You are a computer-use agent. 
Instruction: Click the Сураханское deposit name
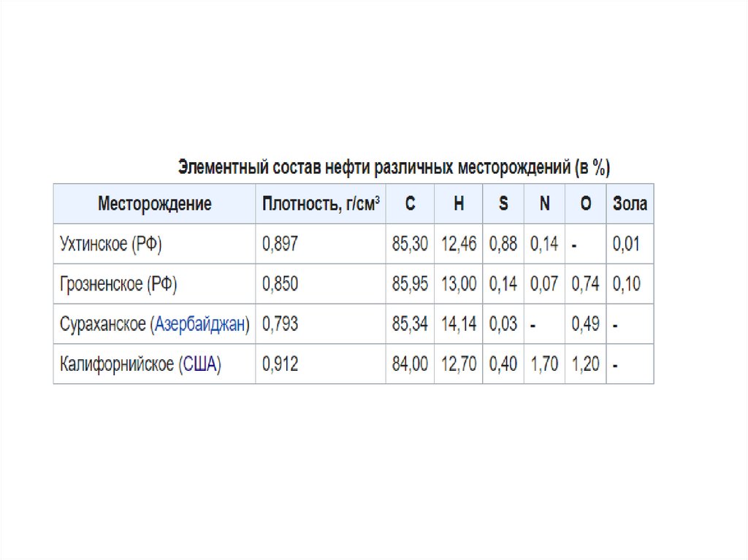[102, 324]
